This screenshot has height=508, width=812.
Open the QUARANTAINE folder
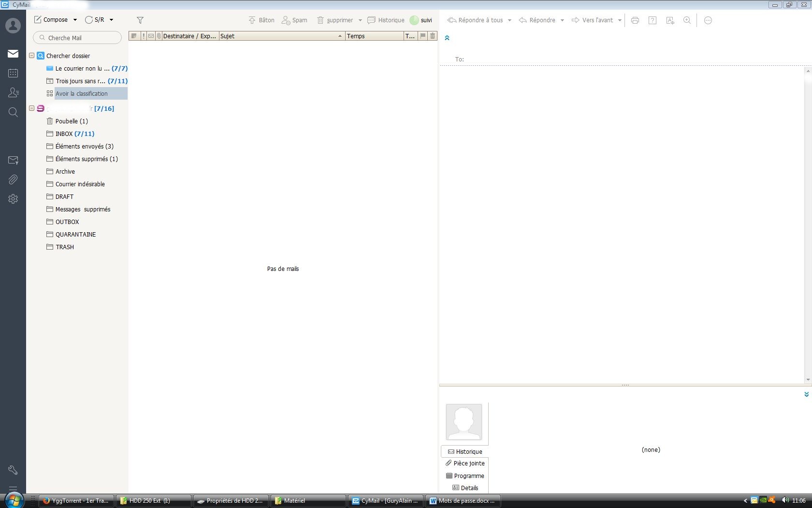pos(72,234)
